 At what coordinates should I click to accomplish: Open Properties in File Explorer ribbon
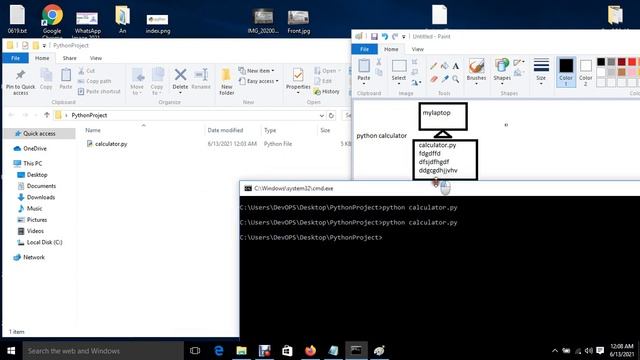[298, 80]
